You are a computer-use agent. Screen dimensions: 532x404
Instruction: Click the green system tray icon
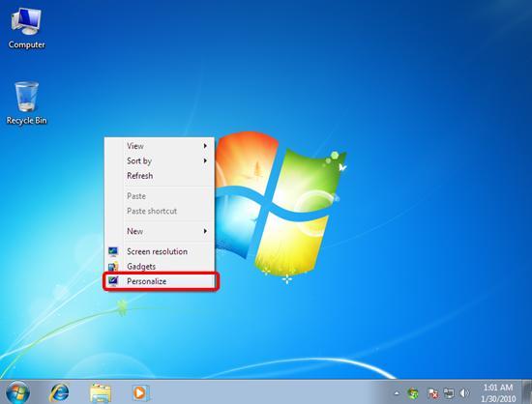coord(413,393)
